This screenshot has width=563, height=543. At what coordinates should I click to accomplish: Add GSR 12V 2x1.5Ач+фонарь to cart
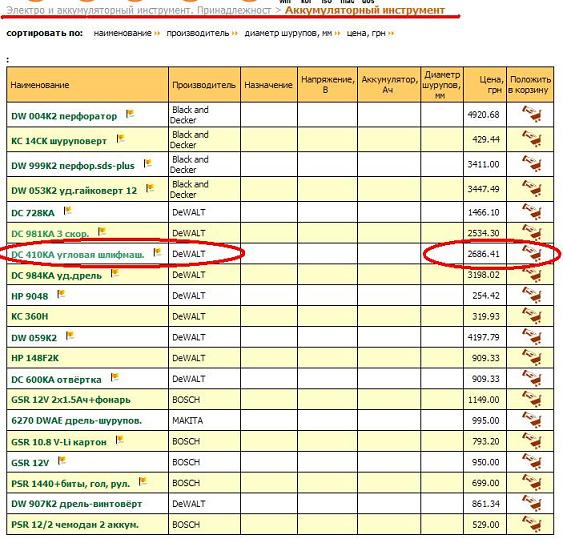click(x=531, y=399)
